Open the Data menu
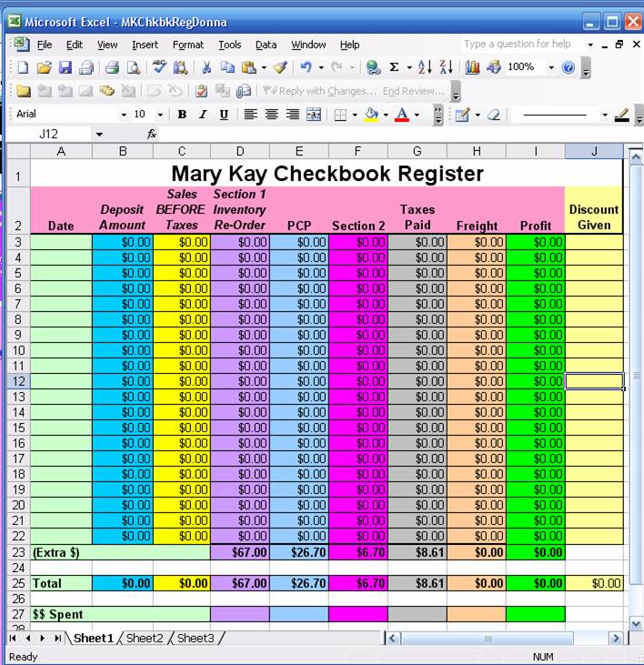This screenshot has height=665, width=644. tap(266, 45)
